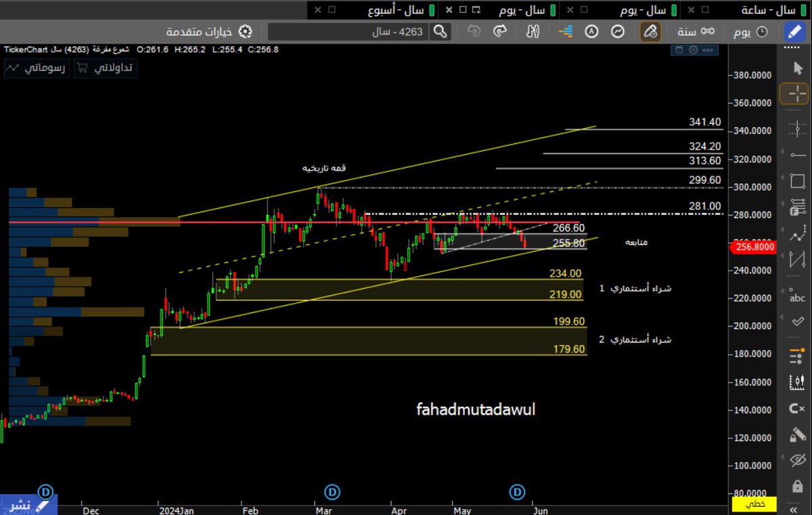The image size is (812, 515).
Task: Click the pencil-with-lock drawing mode icon
Action: 797,434
